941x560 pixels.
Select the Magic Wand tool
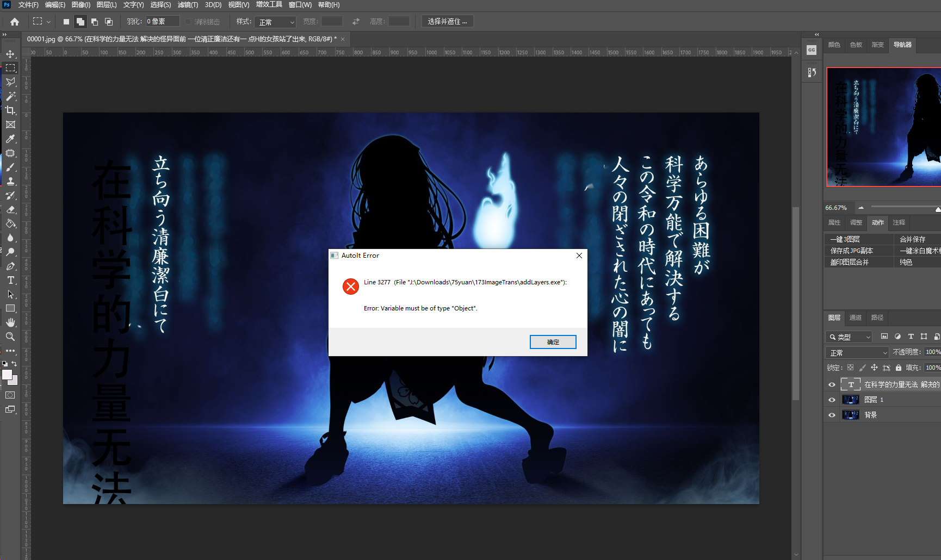click(10, 96)
